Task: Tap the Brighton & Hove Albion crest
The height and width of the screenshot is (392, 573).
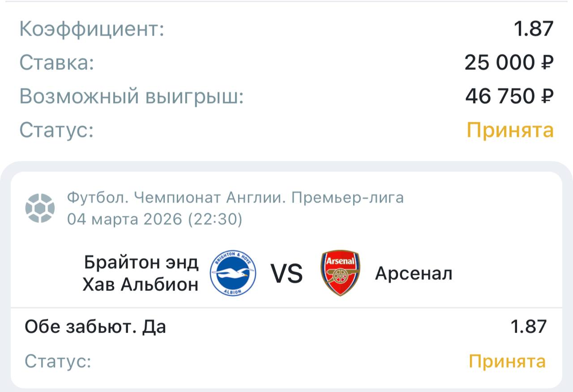Action: tap(233, 273)
